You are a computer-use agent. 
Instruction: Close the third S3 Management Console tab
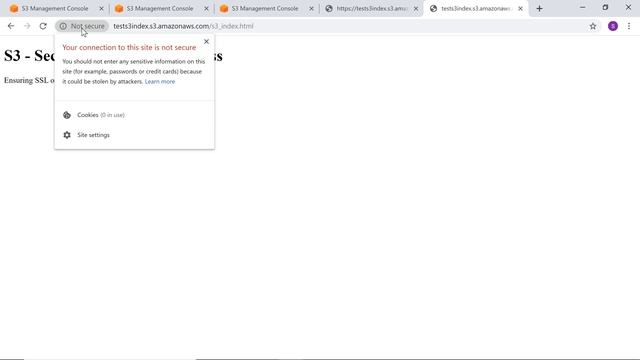pos(311,9)
